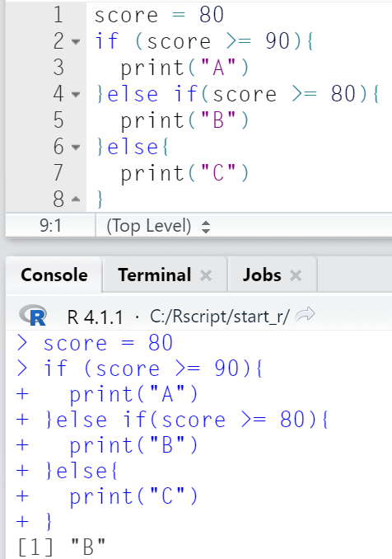Image resolution: width=392 pixels, height=559 pixels.
Task: Click line number 3 in the gutter
Action: coord(58,68)
